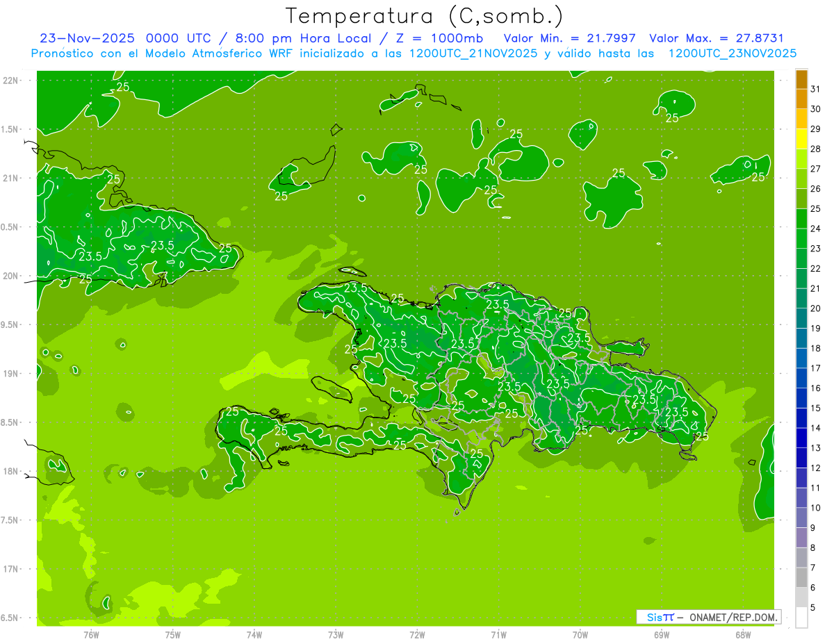Click the '19N' latitude axis label
834x644 pixels.
tap(10, 374)
